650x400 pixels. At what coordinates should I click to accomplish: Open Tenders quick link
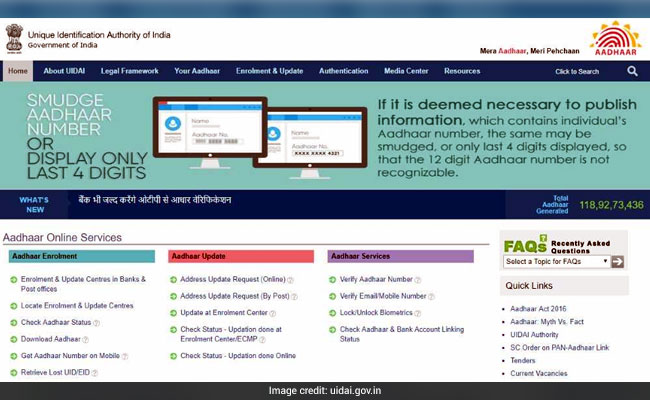pos(523,361)
